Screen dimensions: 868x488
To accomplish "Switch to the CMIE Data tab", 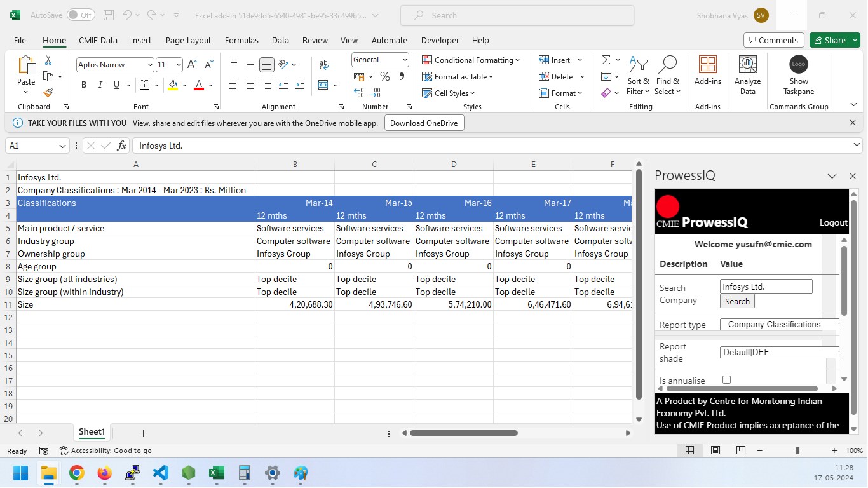I will 98,40.
